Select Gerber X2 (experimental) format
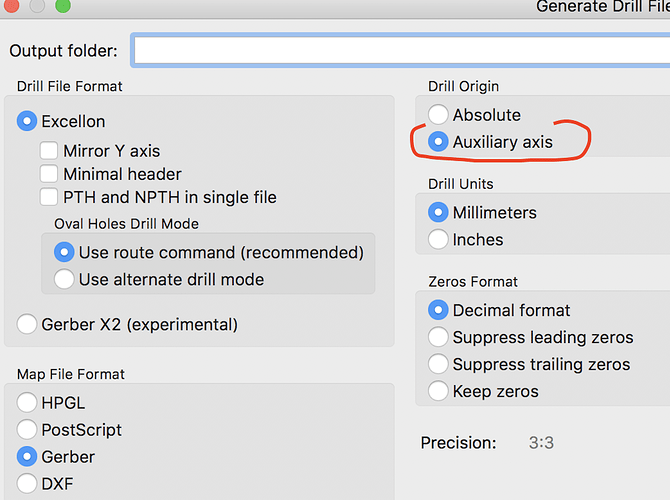Screen dimensions: 670x500 (28, 324)
